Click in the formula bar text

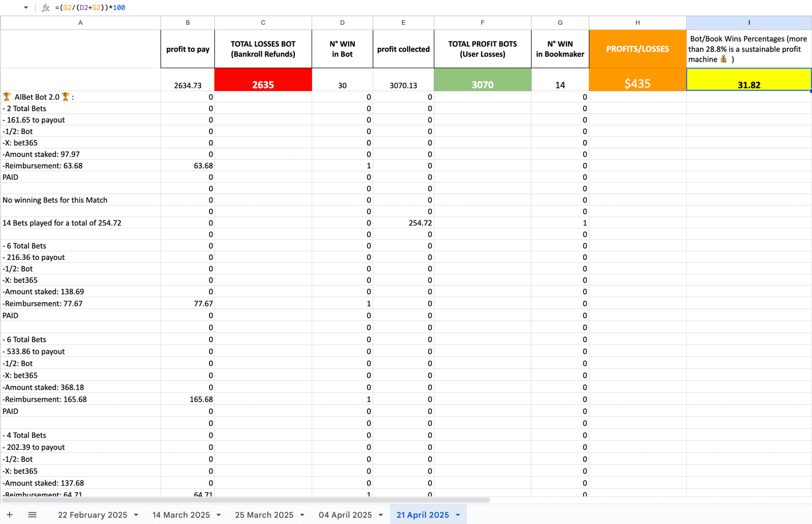pos(90,8)
